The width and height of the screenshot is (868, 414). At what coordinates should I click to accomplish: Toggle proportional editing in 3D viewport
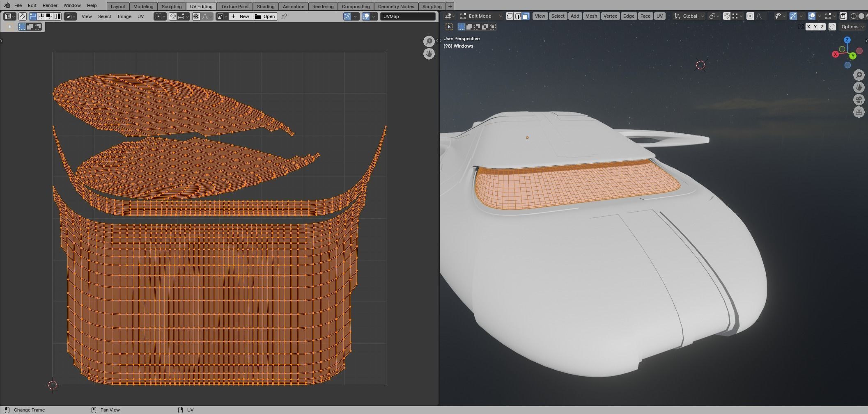coord(750,16)
